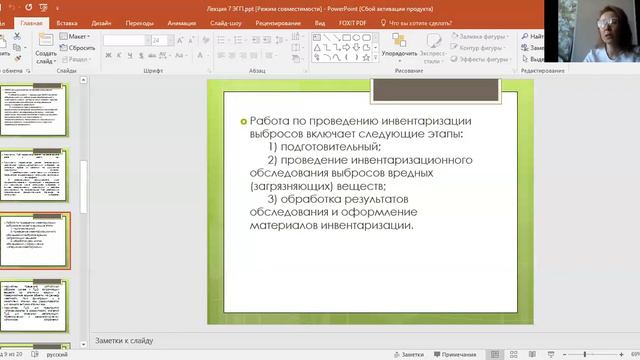Toggle underline Ч formatting
This screenshot has width=640, height=360.
point(130,55)
